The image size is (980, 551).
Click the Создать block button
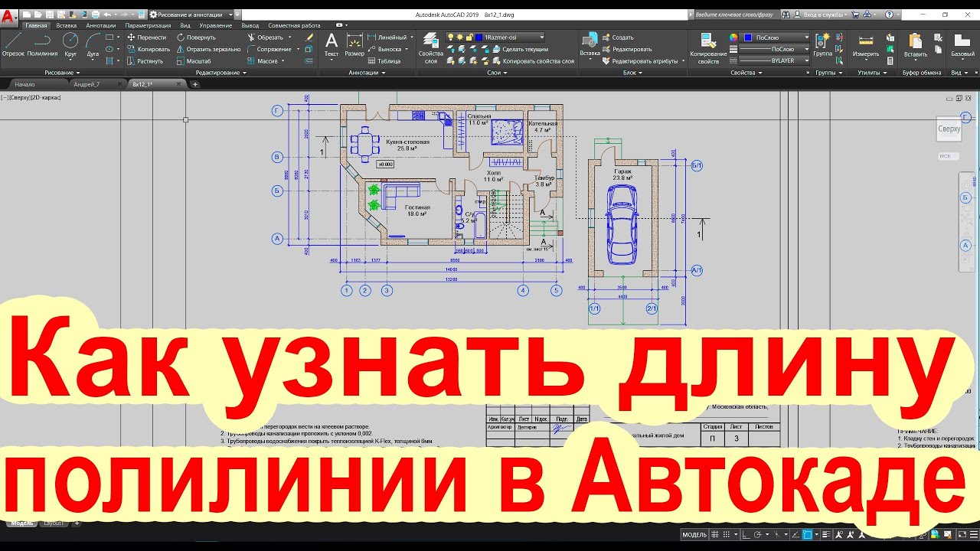(617, 37)
